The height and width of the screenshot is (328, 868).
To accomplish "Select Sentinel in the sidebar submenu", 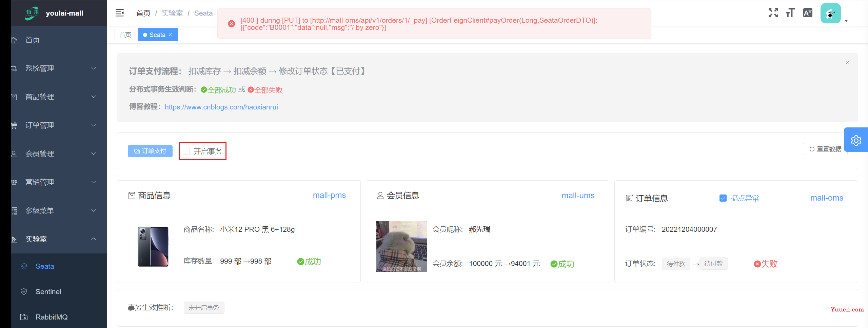I will (59, 292).
